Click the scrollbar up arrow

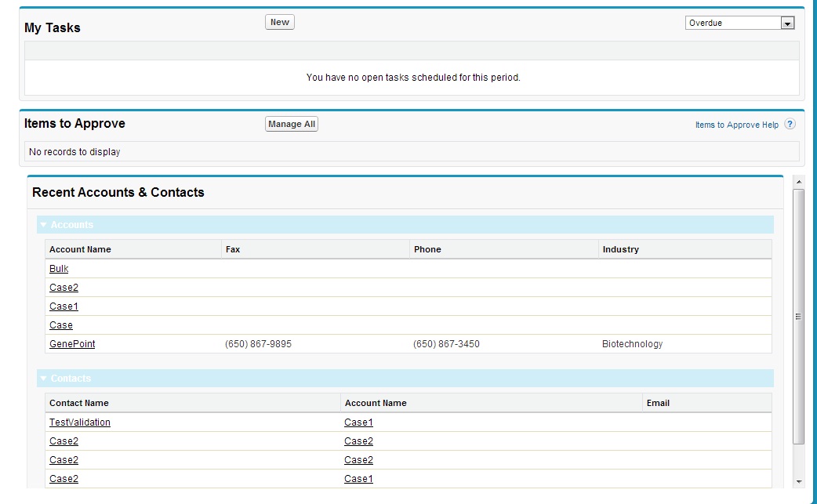click(799, 182)
